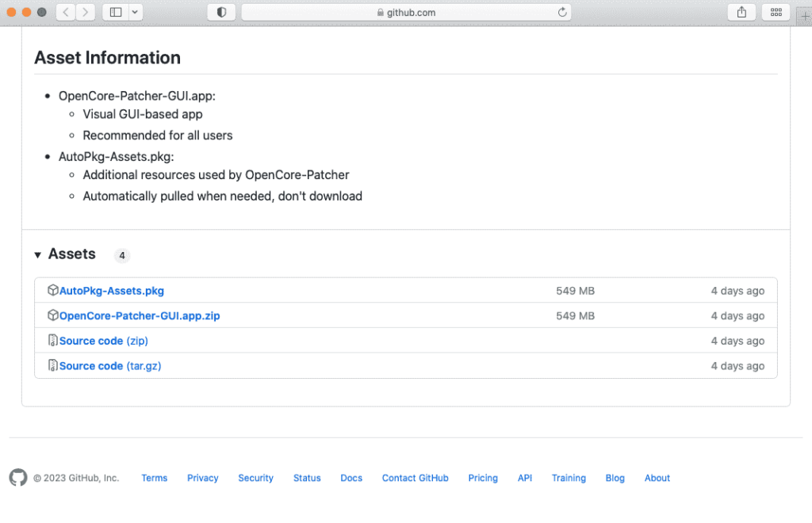
Task: Click the "Visual GUI-based app" bullet text
Action: tap(143, 114)
